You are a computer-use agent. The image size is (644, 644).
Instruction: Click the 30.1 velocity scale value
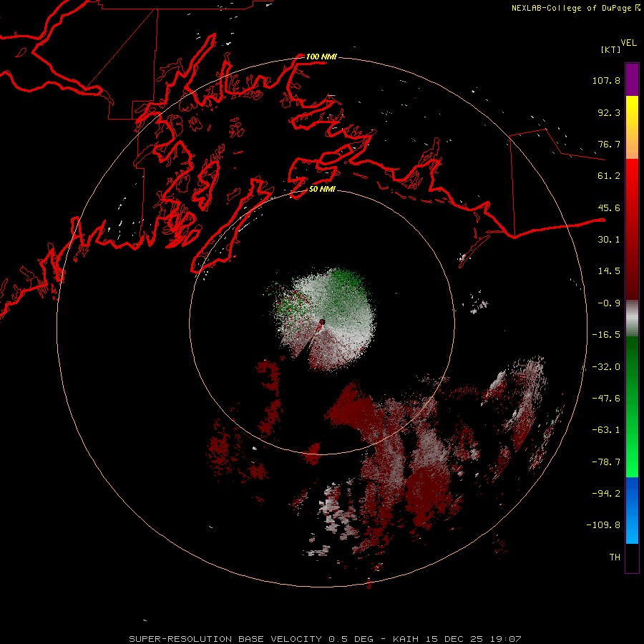[609, 240]
